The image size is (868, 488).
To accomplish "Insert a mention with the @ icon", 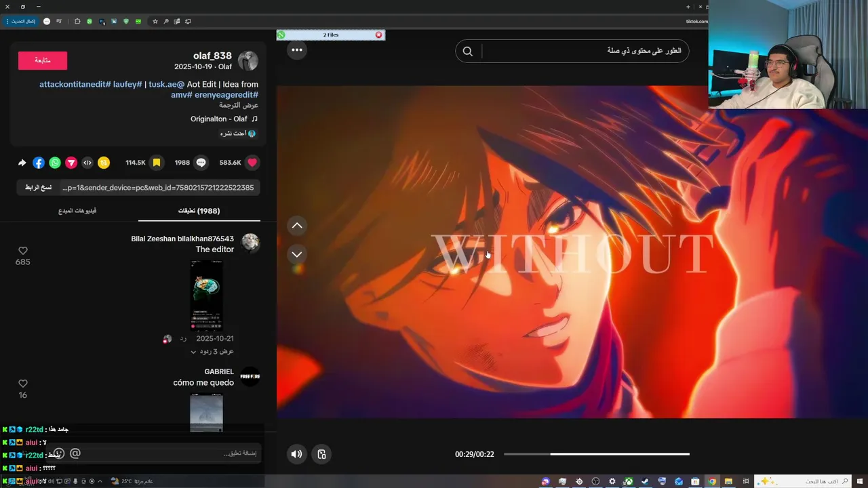I will (x=75, y=453).
